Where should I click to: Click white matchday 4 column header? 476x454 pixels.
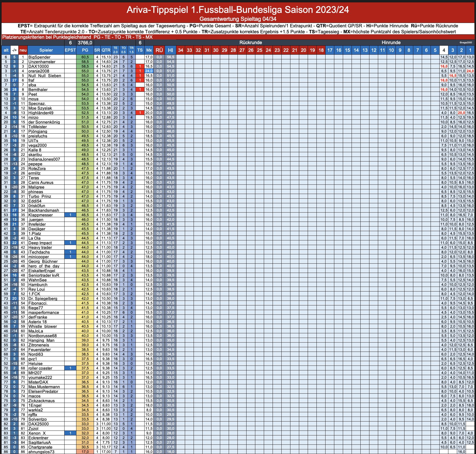pyautogui.click(x=444, y=50)
